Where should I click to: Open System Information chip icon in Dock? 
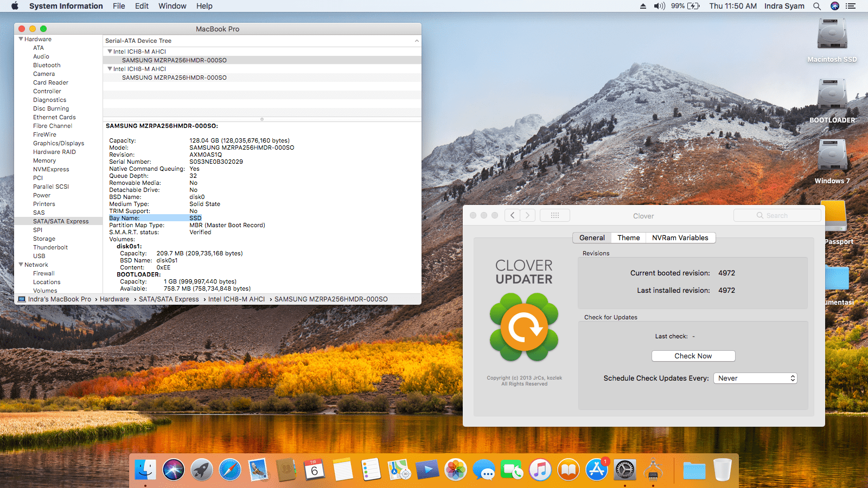tap(653, 470)
